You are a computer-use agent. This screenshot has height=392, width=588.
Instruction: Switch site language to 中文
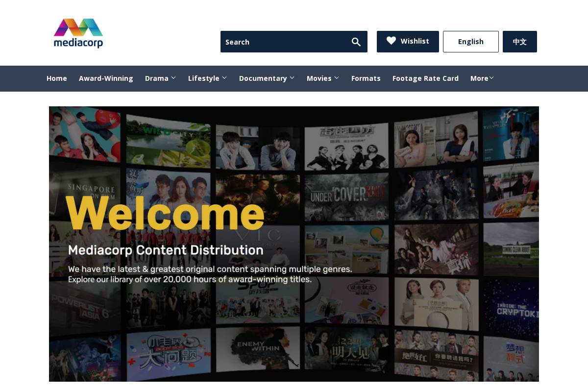point(519,41)
